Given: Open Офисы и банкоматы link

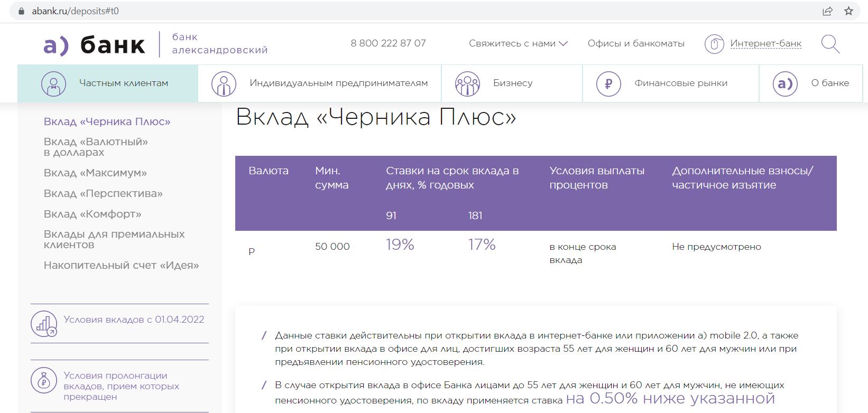Looking at the screenshot, I should (x=636, y=43).
